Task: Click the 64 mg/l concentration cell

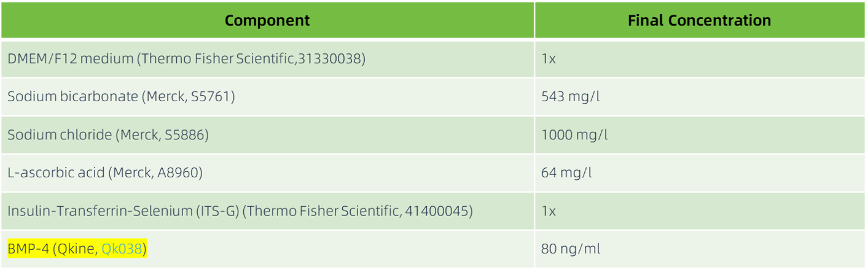Action: pos(566,173)
